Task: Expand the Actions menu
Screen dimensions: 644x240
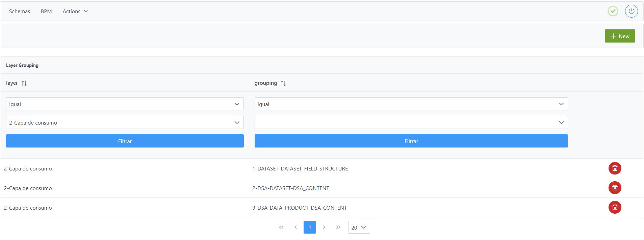Action: click(x=75, y=11)
